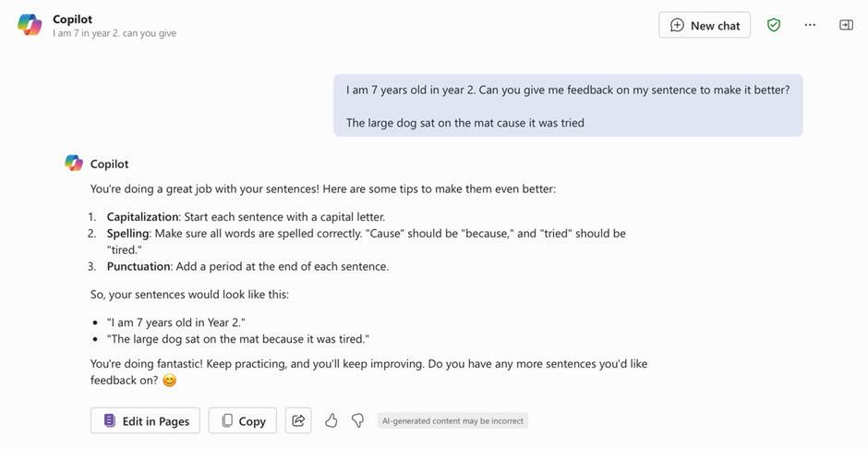Click the Capitalization tip in the list
This screenshot has width=868, height=449.
(x=246, y=217)
